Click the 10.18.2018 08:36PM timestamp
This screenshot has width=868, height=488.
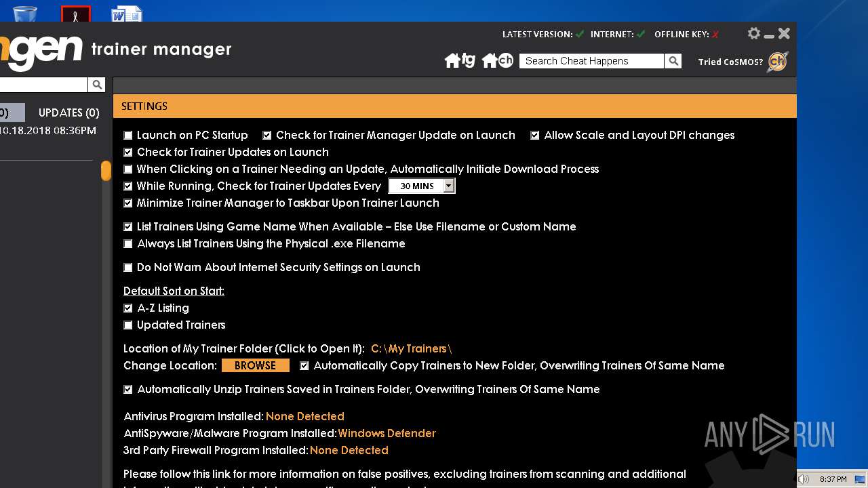[48, 131]
